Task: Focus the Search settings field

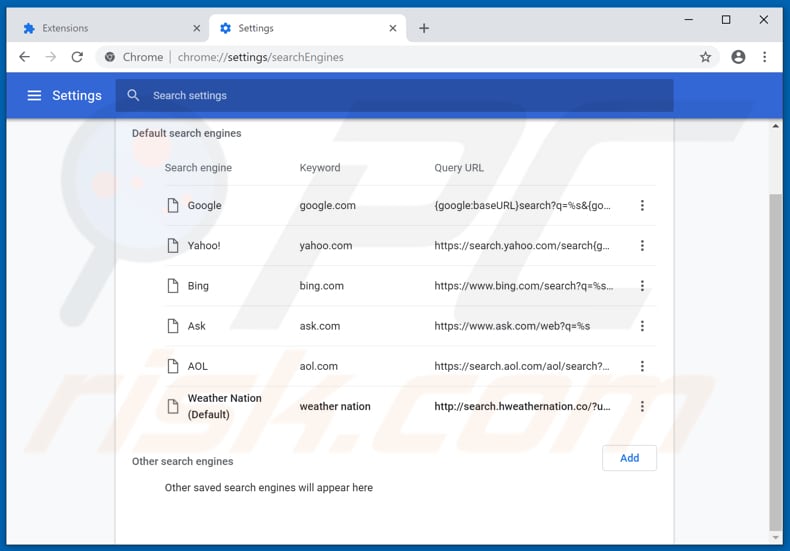Action: pyautogui.click(x=394, y=95)
